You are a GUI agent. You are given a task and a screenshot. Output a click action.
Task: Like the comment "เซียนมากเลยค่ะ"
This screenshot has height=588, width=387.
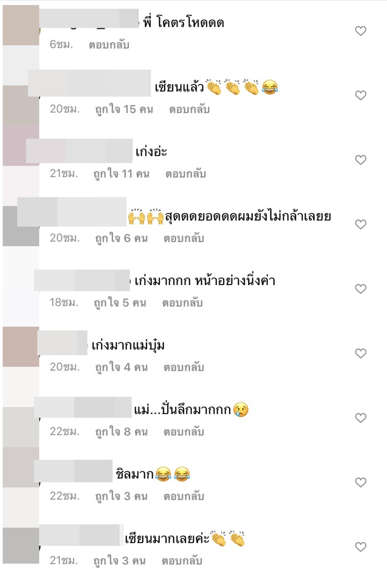click(360, 547)
